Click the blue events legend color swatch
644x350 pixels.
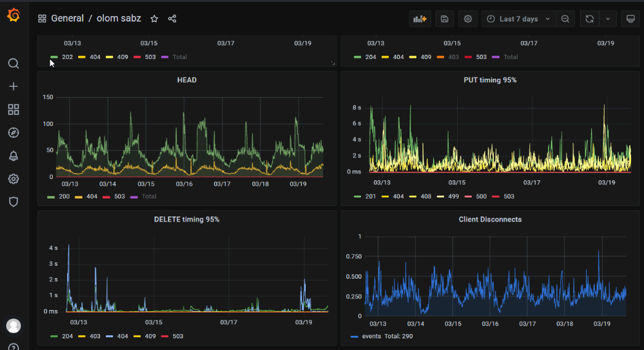[354, 336]
